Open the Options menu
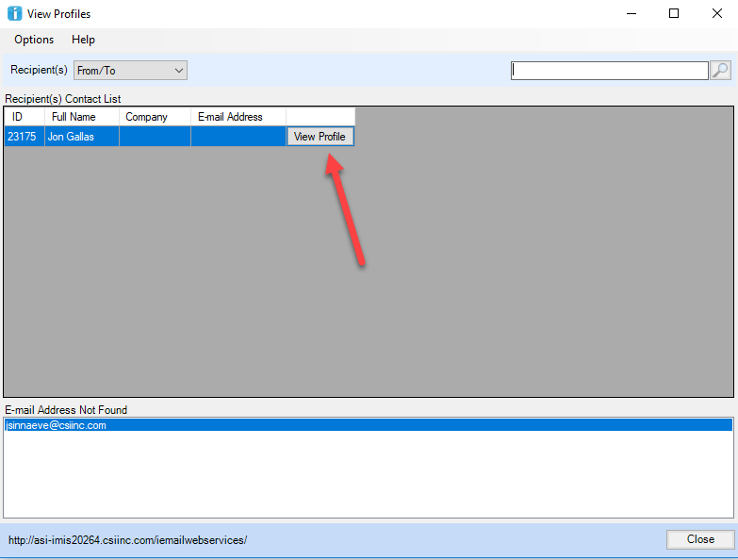 pyautogui.click(x=34, y=40)
